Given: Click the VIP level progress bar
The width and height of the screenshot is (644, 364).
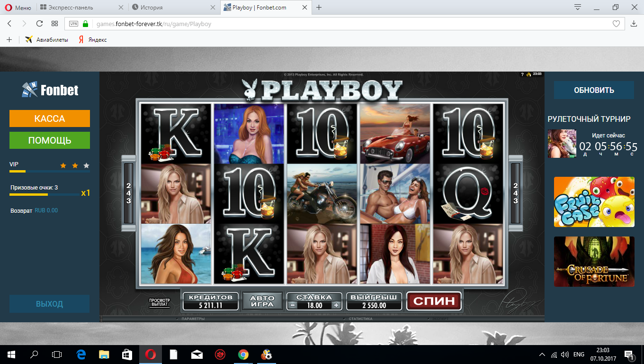Looking at the screenshot, I should pyautogui.click(x=50, y=171).
